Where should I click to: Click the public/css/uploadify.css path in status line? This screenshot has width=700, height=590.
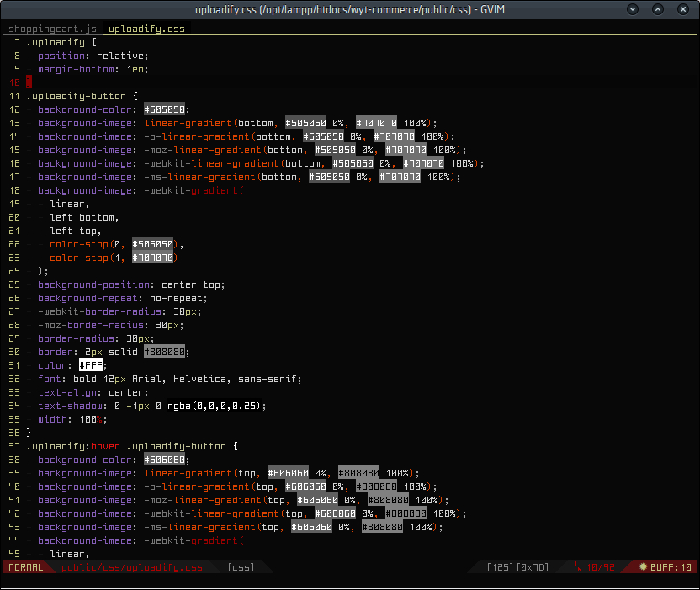pos(132,567)
